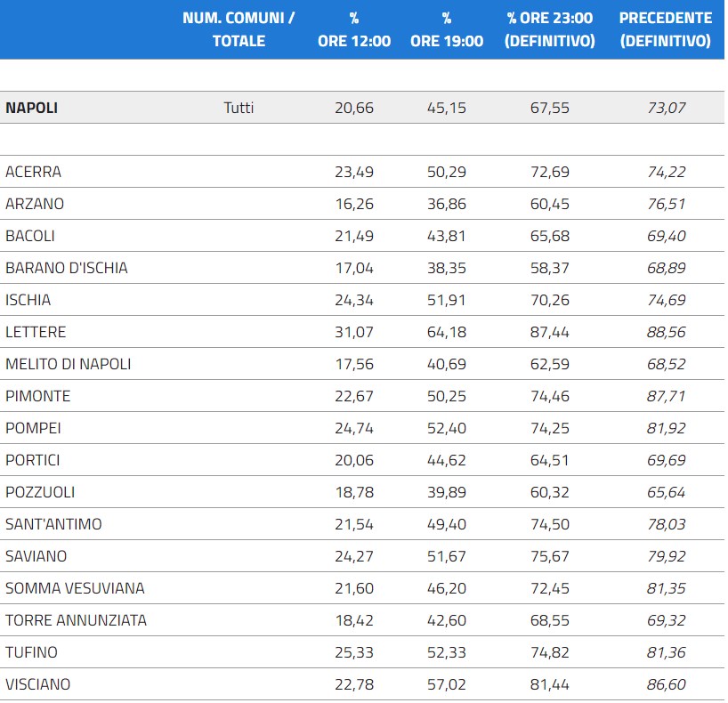Select the TORRE ANNUNZIATA entry
The height and width of the screenshot is (703, 728).
pos(76,620)
